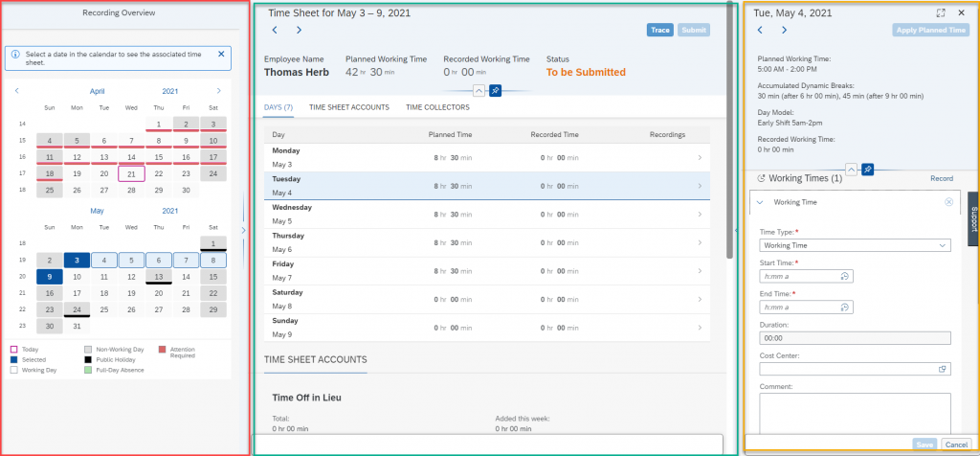Go to previous day in details
The height and width of the screenshot is (456, 980).
pyautogui.click(x=760, y=30)
